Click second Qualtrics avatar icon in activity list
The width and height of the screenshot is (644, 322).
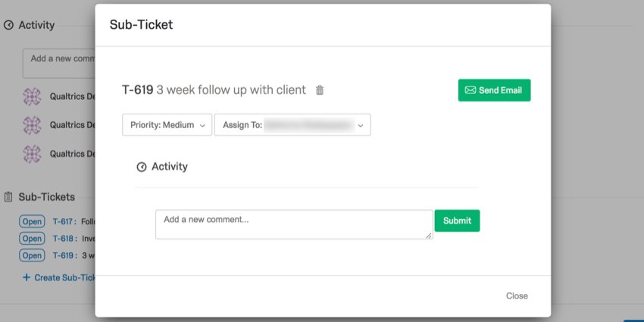pos(32,125)
